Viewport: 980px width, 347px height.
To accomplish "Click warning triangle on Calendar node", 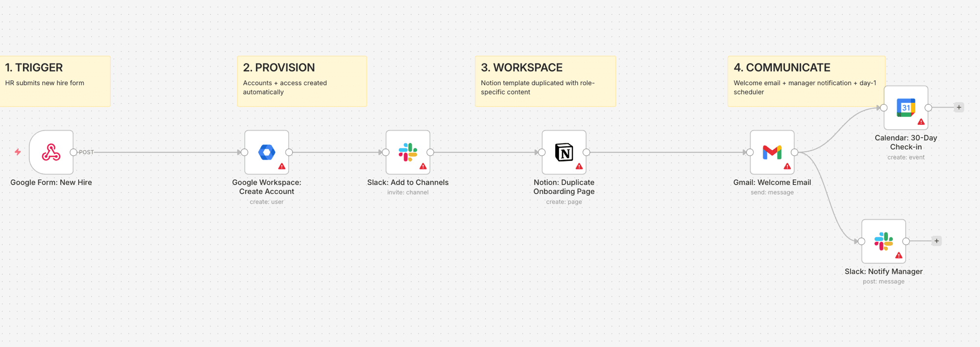I will tap(921, 122).
